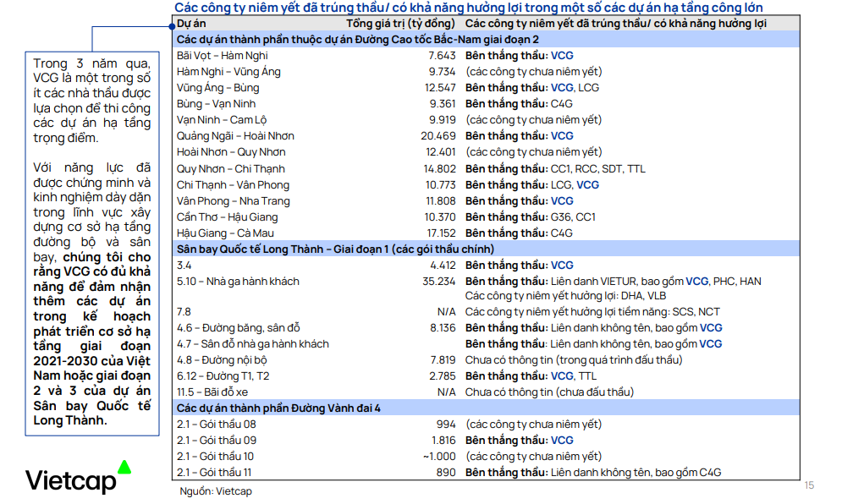Click the 'Quy Nhơn – Chí Thạnh' project name
842x504 pixels.
(231, 169)
